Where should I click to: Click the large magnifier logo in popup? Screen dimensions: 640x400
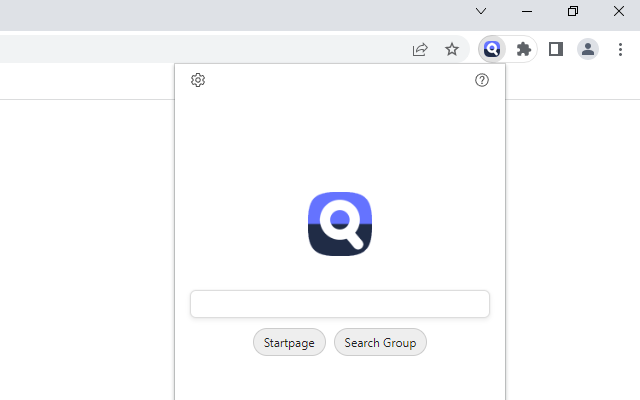(340, 224)
